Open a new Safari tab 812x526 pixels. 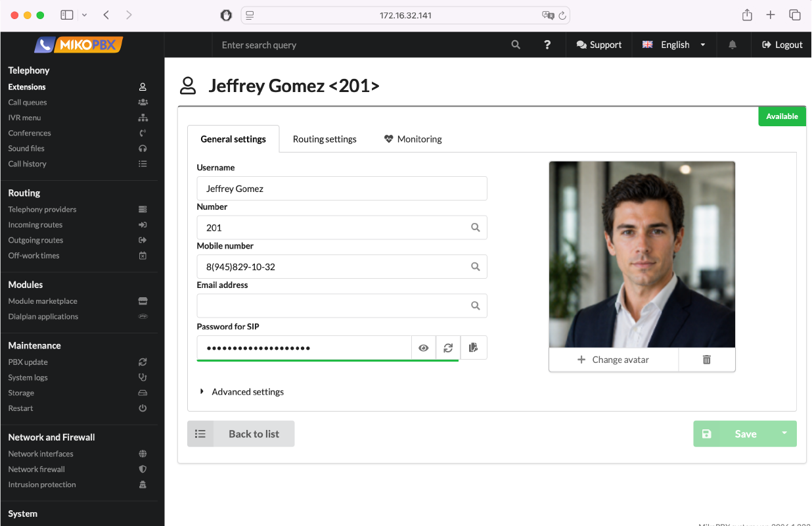click(x=771, y=15)
